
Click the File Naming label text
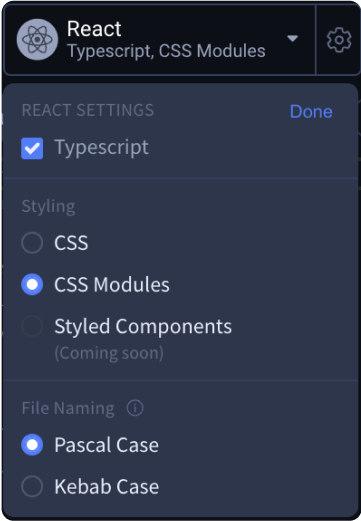tap(68, 408)
